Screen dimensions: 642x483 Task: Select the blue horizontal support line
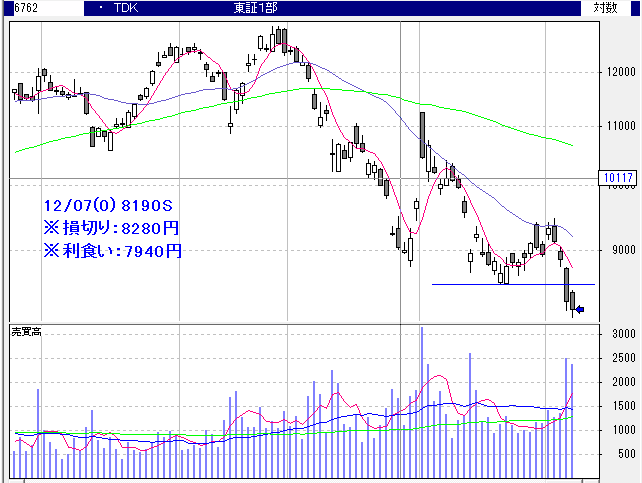pyautogui.click(x=512, y=284)
